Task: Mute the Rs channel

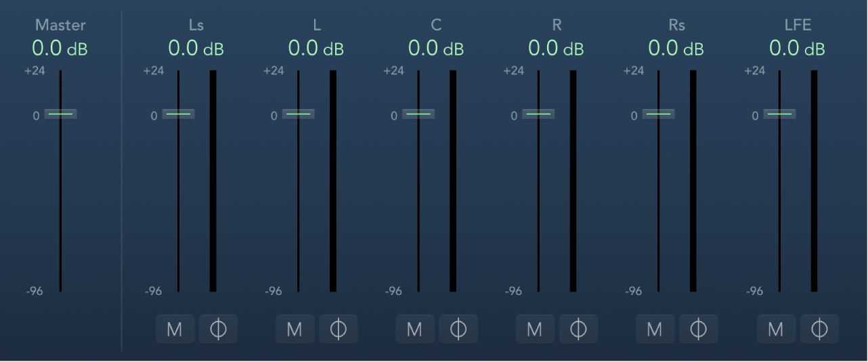Action: pos(655,330)
